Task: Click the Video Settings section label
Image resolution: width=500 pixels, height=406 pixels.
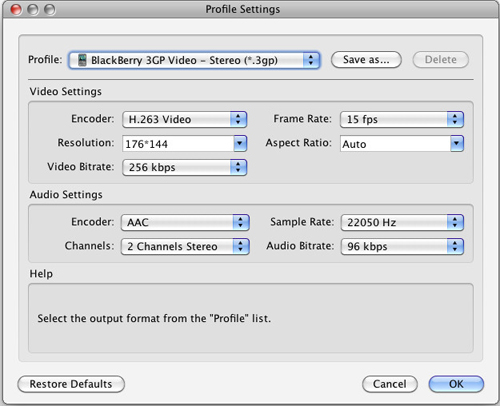Action: (x=66, y=91)
